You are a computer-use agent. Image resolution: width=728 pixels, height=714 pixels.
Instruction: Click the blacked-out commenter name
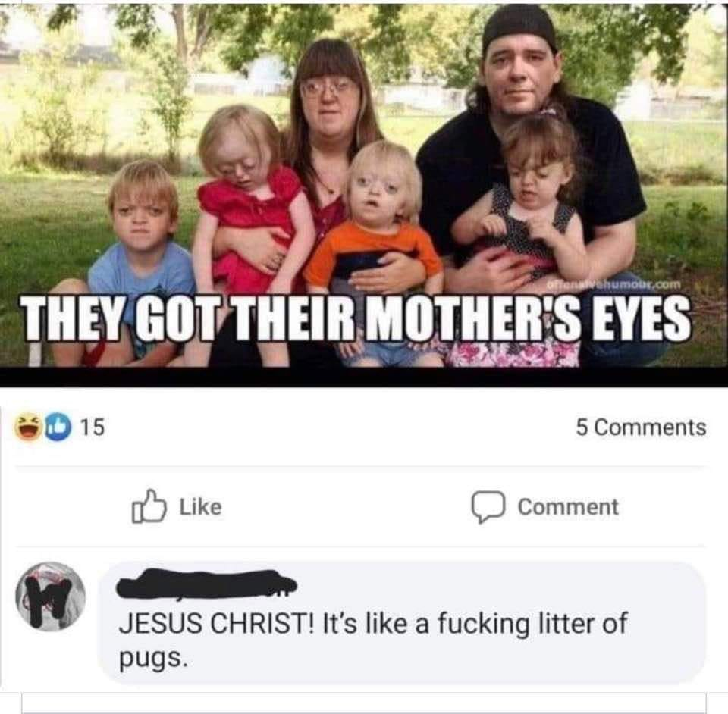(206, 584)
